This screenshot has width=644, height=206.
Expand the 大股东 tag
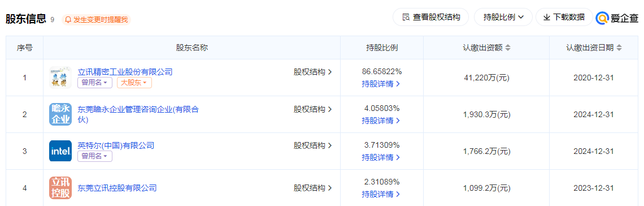pos(134,83)
